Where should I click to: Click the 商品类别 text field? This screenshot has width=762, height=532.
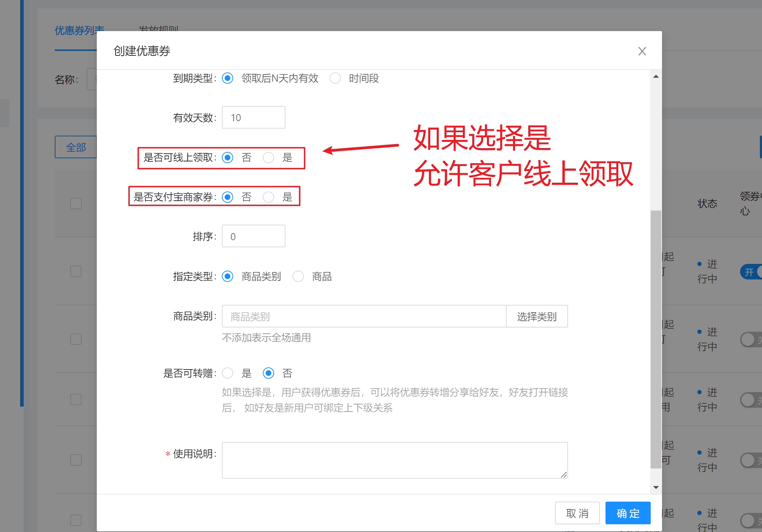click(x=364, y=317)
